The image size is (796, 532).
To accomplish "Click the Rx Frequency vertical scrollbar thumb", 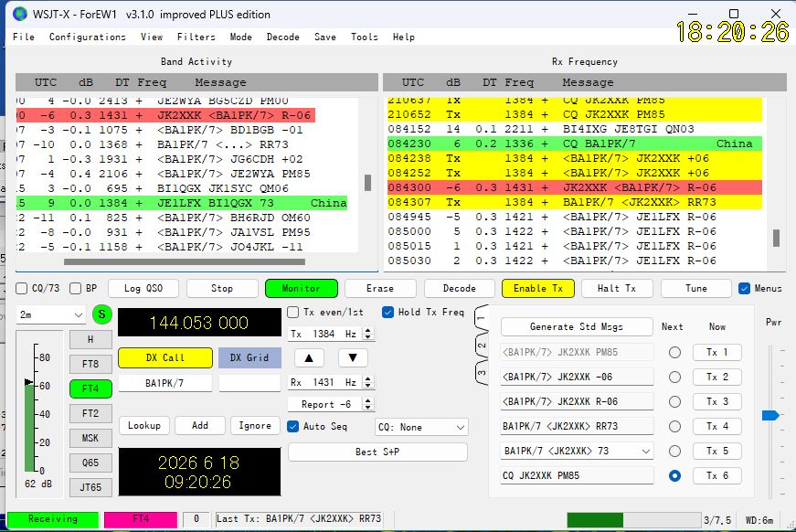I will pyautogui.click(x=776, y=238).
